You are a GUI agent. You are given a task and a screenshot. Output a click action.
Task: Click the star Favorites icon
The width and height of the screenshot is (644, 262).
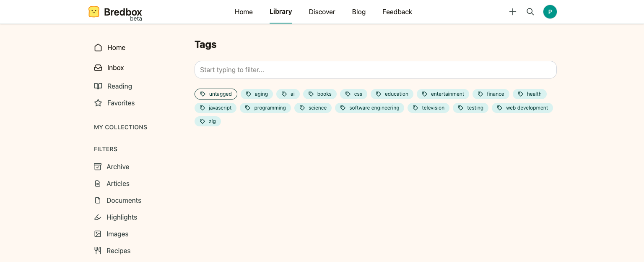click(98, 103)
